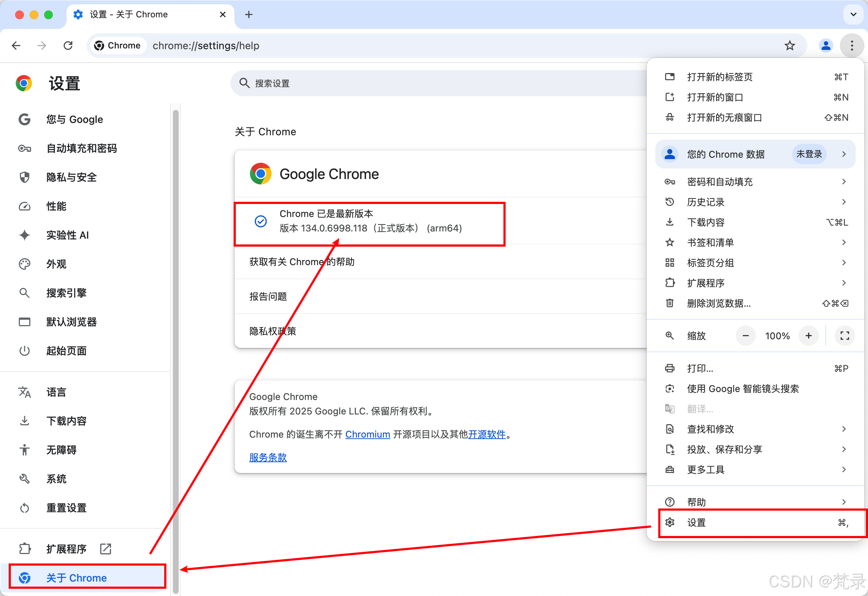Open 外观 settings via palette icon

24,264
